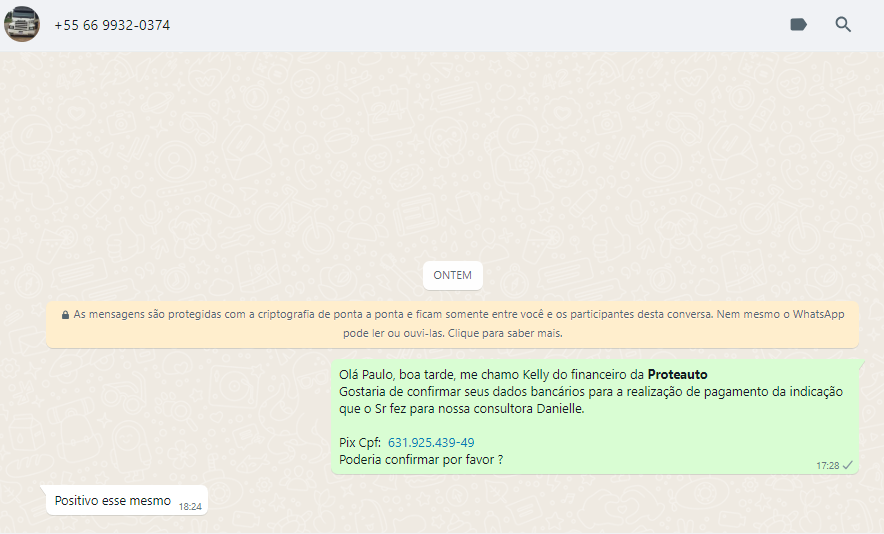884x534 pixels.
Task: Click the label tag icon
Action: click(x=798, y=25)
